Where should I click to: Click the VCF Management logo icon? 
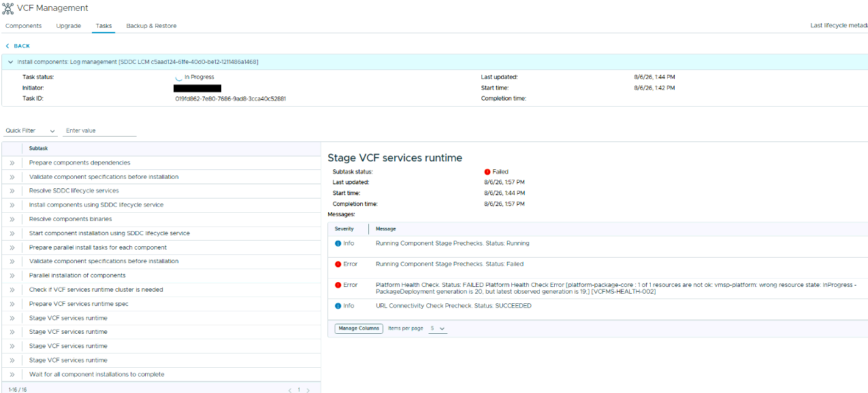[x=8, y=8]
